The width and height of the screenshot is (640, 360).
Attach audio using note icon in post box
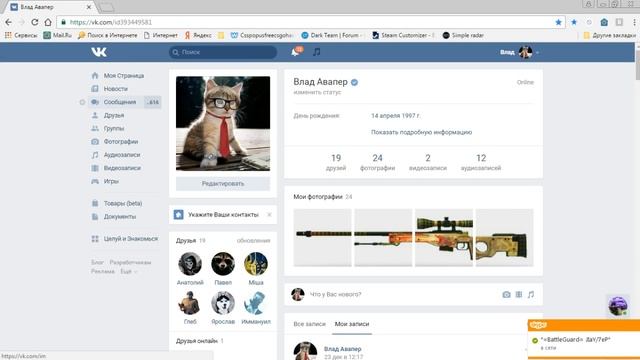pyautogui.click(x=531, y=294)
